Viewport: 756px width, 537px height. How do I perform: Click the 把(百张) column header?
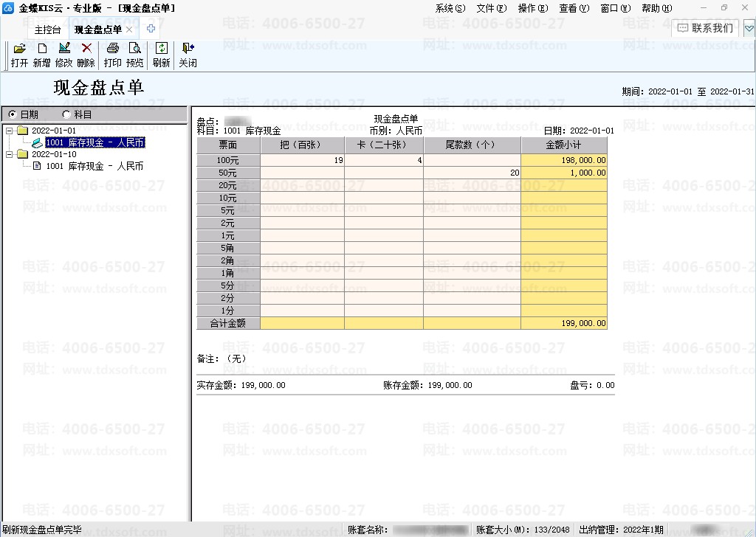(302, 145)
